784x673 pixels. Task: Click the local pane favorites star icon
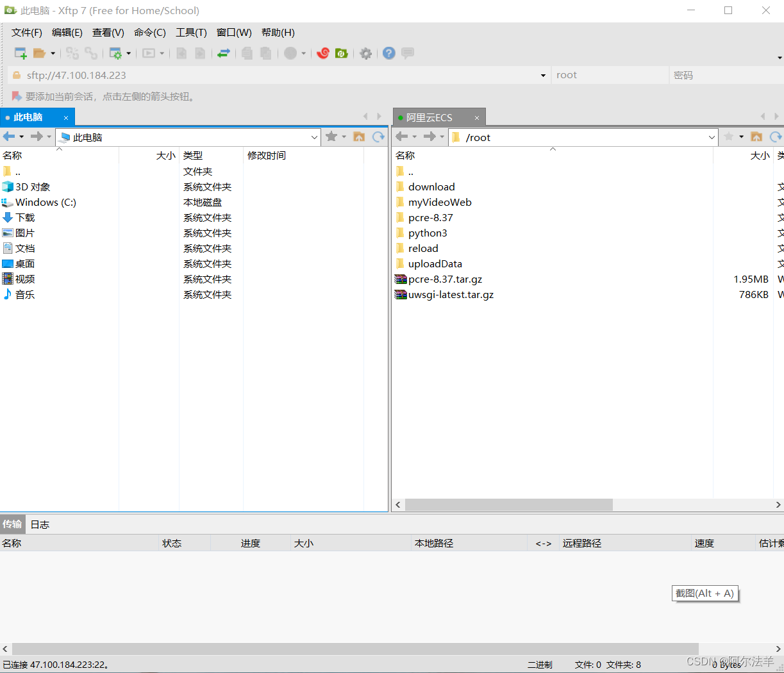331,137
